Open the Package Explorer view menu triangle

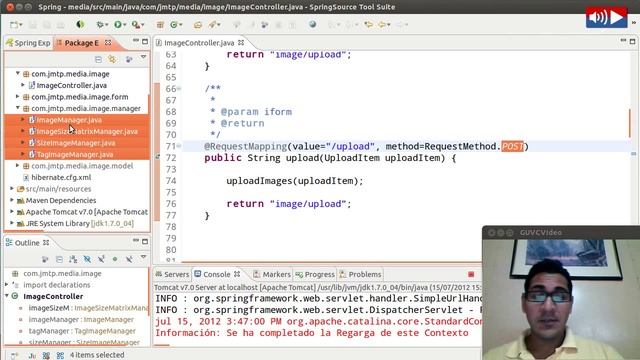pos(143,58)
